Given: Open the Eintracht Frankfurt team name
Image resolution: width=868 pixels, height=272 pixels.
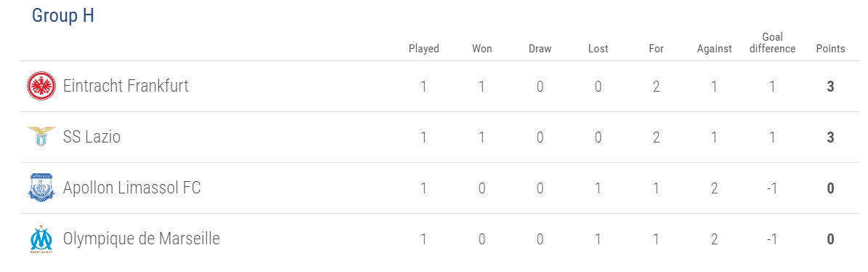Looking at the screenshot, I should tap(126, 86).
